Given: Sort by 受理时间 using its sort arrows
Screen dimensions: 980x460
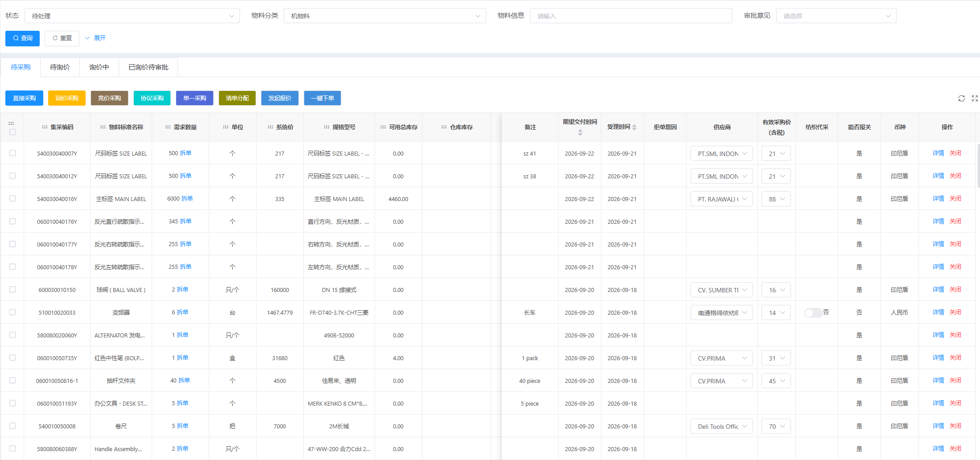Looking at the screenshot, I should pyautogui.click(x=634, y=127).
